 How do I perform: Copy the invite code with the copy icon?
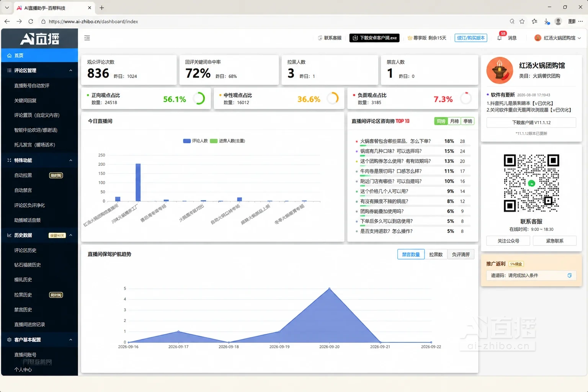(x=570, y=275)
